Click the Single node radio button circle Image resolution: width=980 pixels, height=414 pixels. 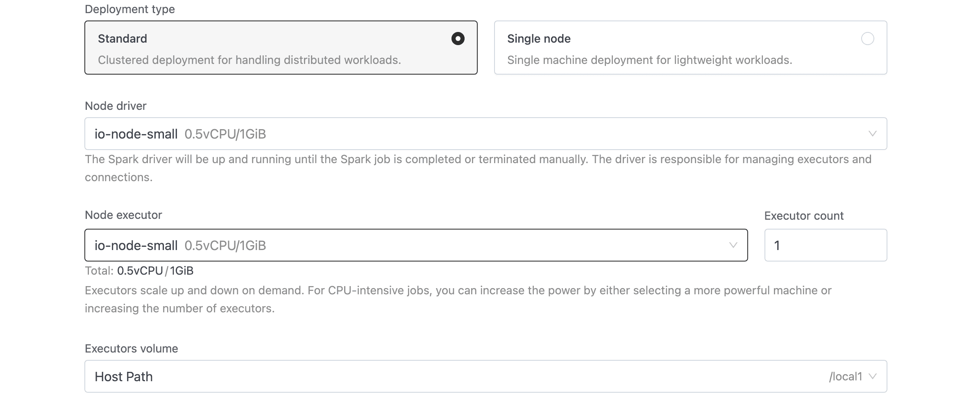coord(869,39)
